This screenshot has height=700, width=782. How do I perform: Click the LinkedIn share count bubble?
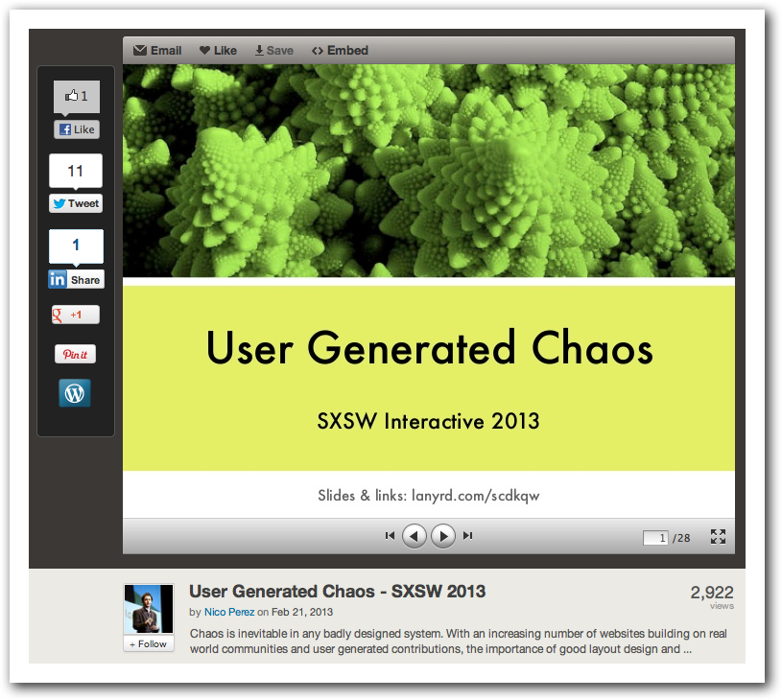(77, 245)
